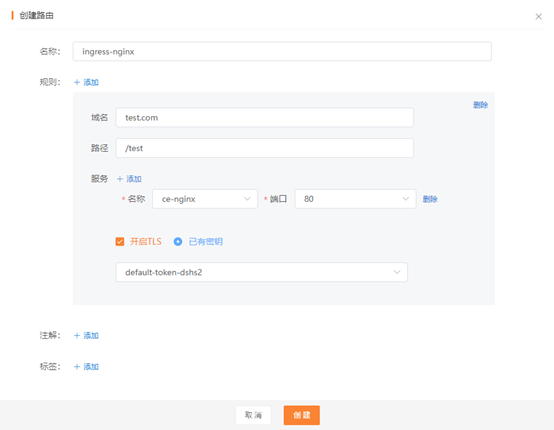
Task: Click the /test path input field
Action: [x=264, y=148]
